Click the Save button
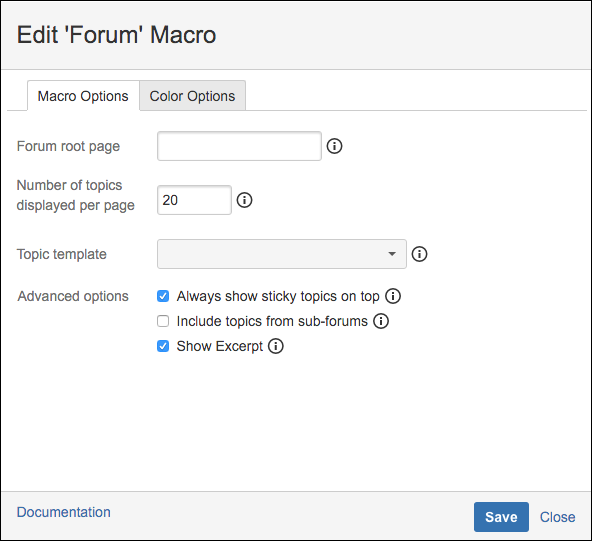Screen dimensions: 592x541 [501, 517]
